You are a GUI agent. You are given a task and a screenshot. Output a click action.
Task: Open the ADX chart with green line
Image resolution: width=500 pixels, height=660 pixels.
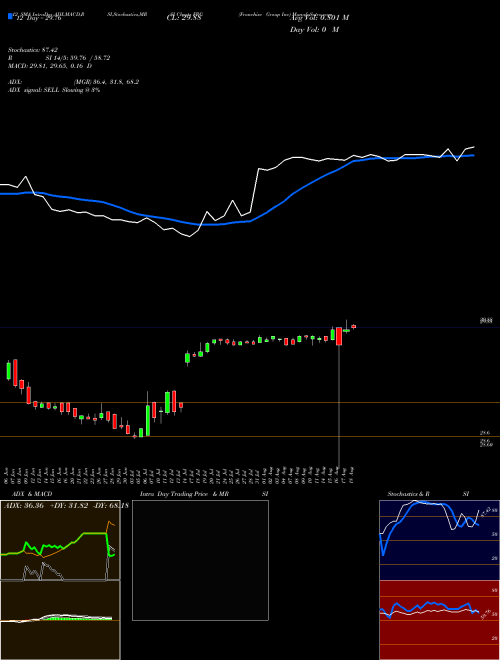[60, 540]
